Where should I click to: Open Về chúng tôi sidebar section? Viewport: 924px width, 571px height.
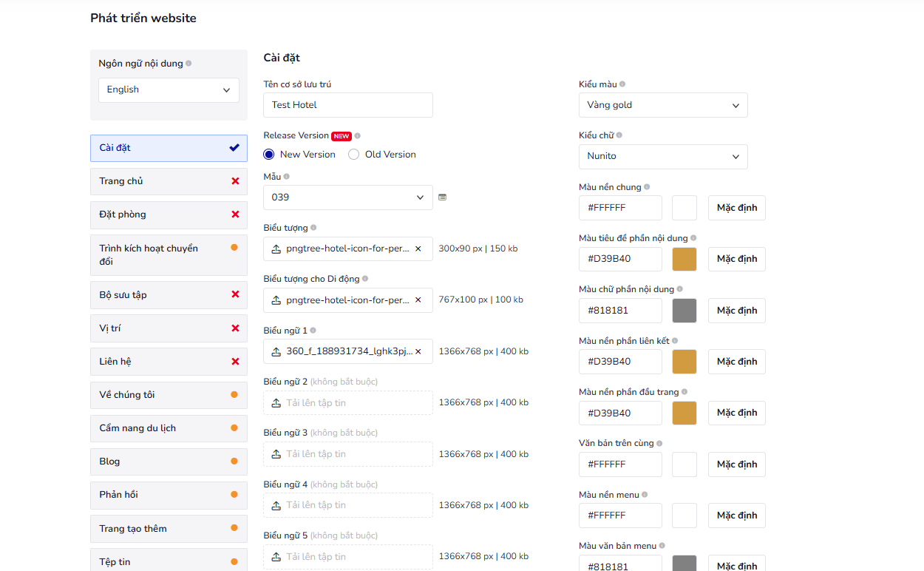pos(169,395)
